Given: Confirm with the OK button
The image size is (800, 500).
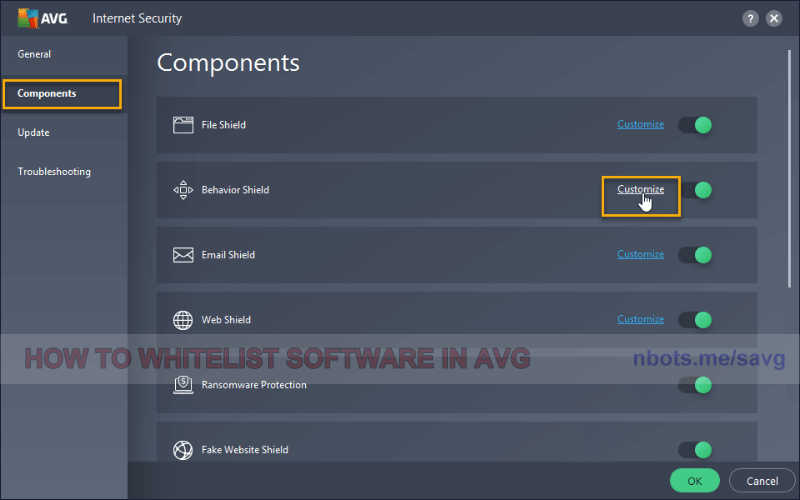Looking at the screenshot, I should 694,481.
